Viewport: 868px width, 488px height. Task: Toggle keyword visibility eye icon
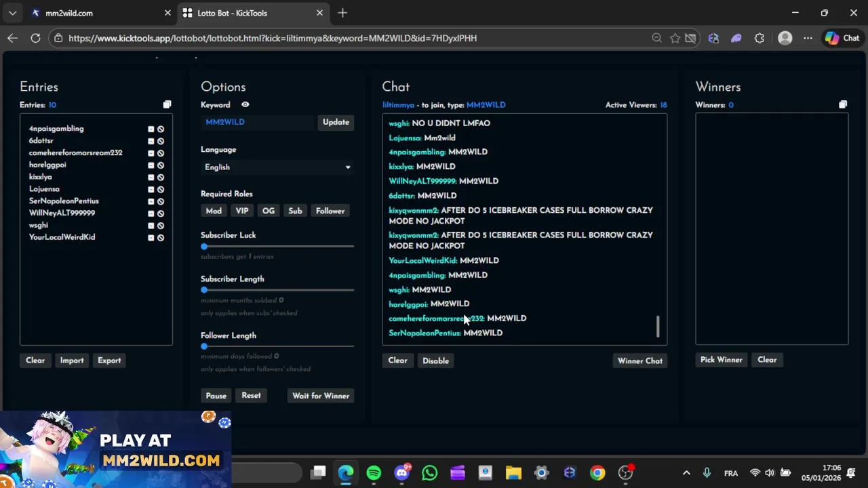(x=245, y=104)
